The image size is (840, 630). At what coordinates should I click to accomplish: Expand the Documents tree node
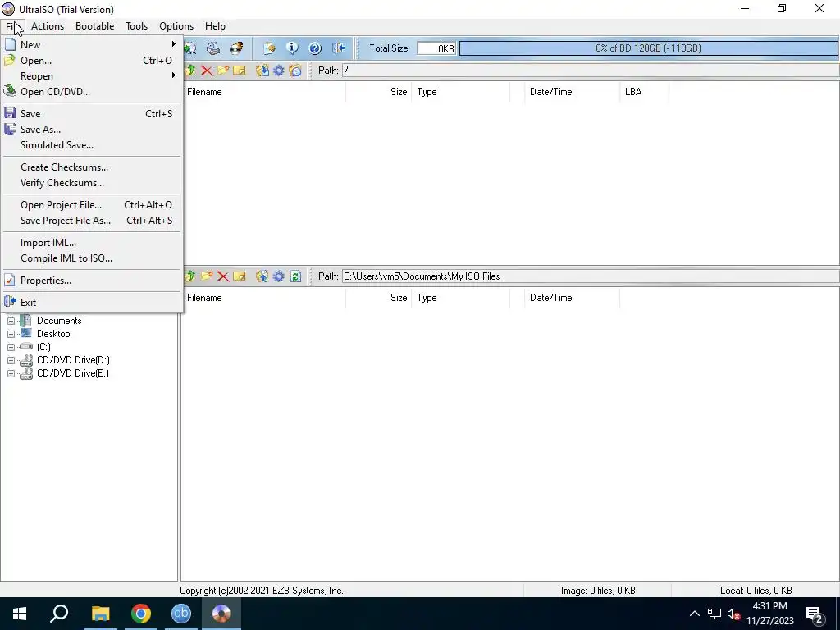tap(11, 321)
